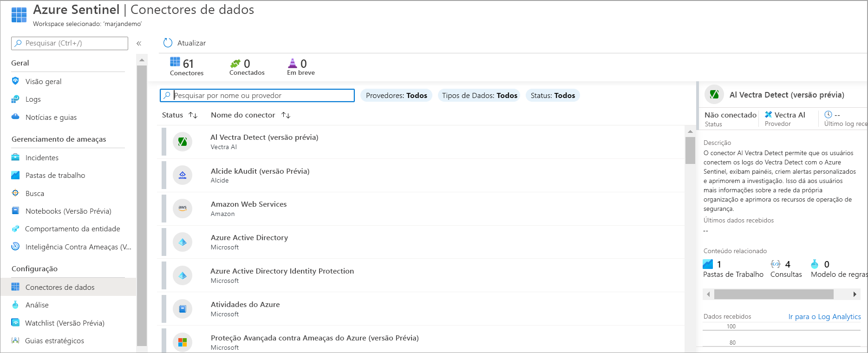The width and height of the screenshot is (868, 353).
Task: Click the 0 Em breve count
Action: 301,66
